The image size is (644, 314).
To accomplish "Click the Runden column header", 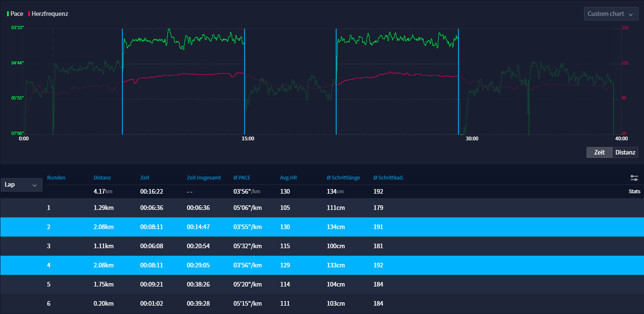I will [56, 178].
